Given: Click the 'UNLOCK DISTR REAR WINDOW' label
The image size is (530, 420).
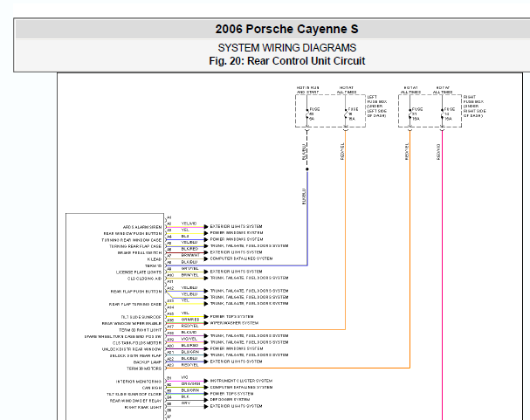Looking at the screenshot, I should pyautogui.click(x=132, y=349).
